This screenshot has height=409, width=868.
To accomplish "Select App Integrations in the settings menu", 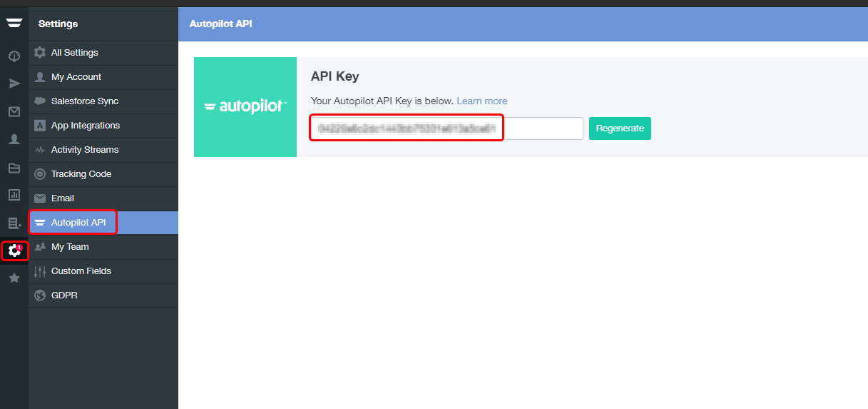I will (103, 126).
